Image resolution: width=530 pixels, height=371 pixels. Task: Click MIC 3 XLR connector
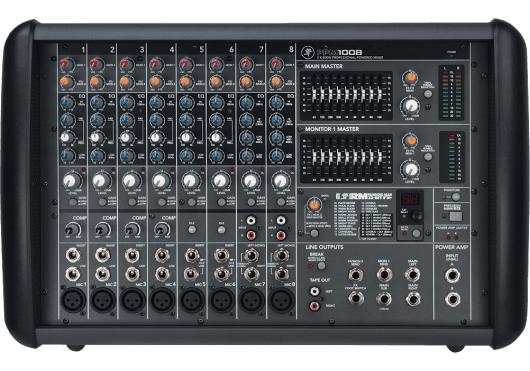pos(133,300)
